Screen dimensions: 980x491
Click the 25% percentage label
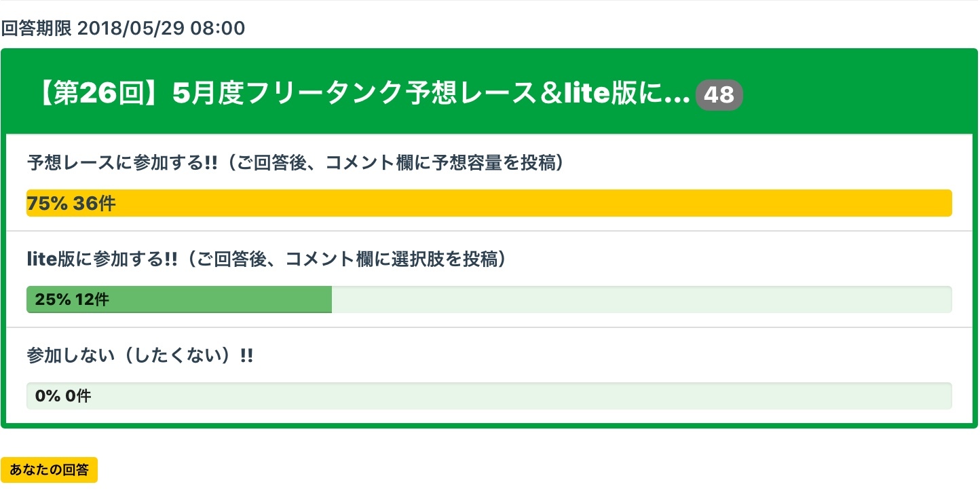tap(53, 299)
